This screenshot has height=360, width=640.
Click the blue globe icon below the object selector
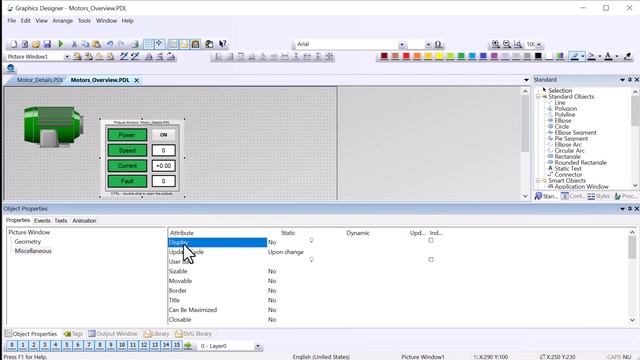tap(11, 68)
